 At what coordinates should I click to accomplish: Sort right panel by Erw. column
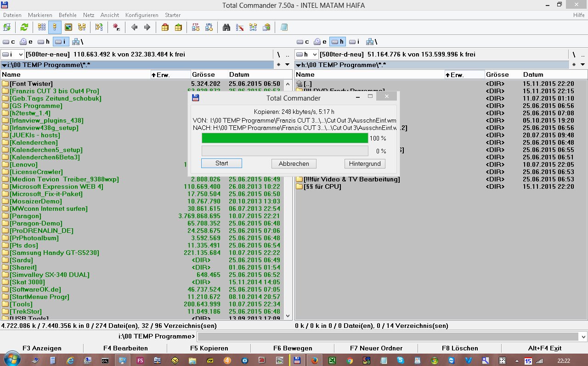point(464,74)
